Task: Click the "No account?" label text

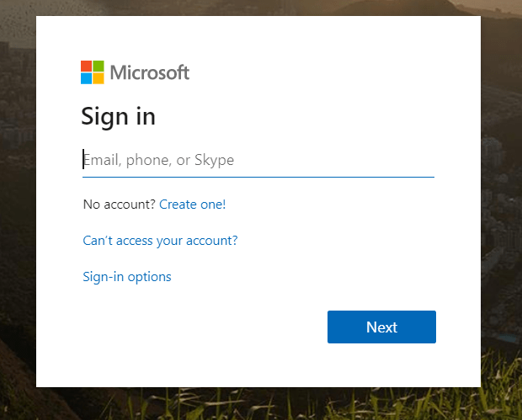Action: tap(119, 205)
